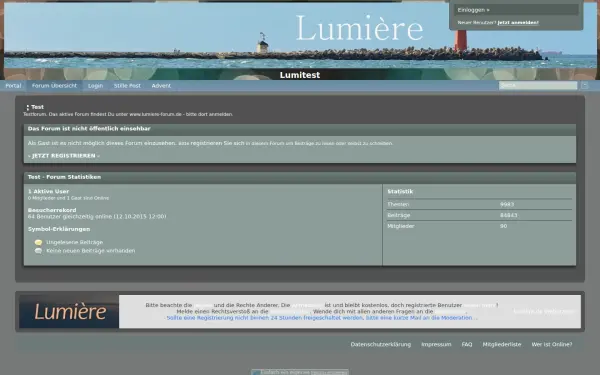
Task: Click the Lumitest site title
Action: click(x=300, y=75)
